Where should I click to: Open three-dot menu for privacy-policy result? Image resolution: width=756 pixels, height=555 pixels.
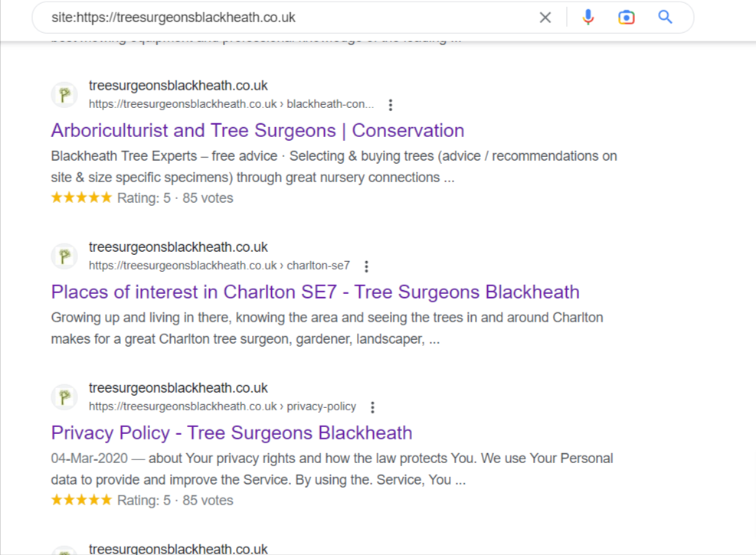372,407
